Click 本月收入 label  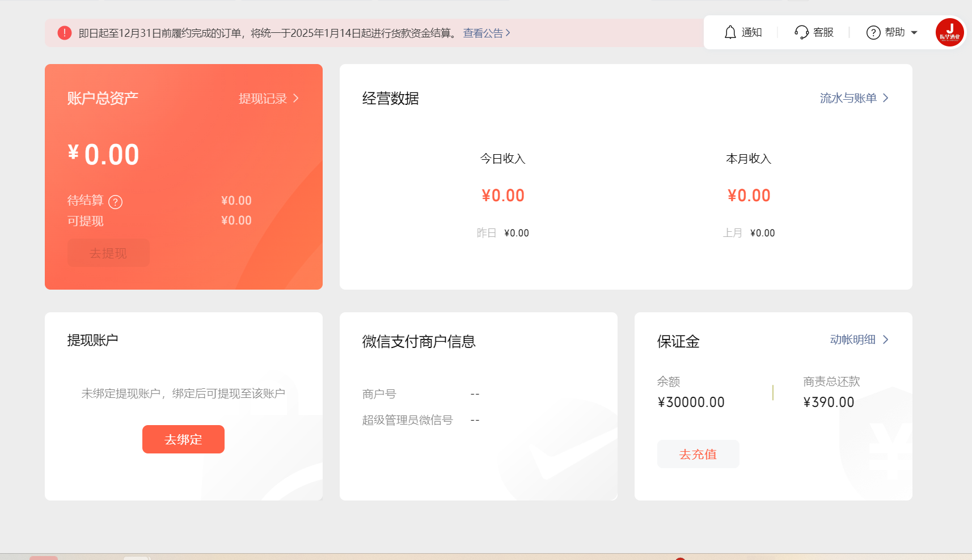pyautogui.click(x=749, y=159)
